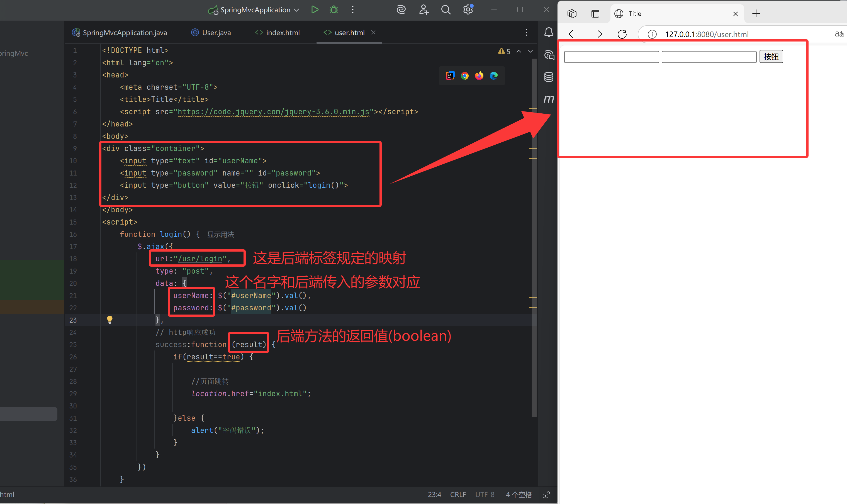847x504 pixels.
Task: Preview user.html in Edge icon
Action: (494, 76)
